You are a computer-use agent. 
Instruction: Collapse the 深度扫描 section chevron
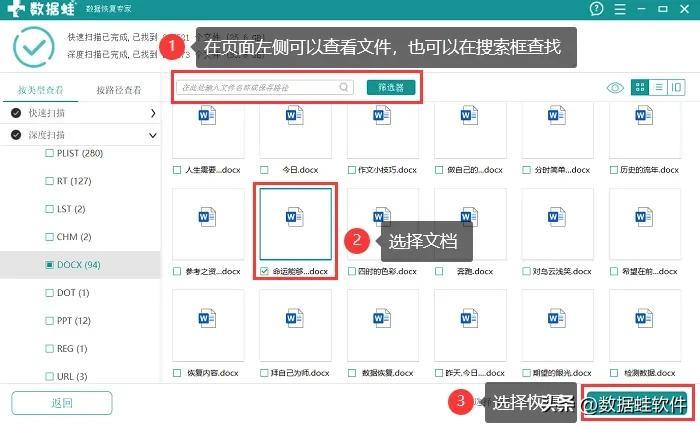click(153, 135)
